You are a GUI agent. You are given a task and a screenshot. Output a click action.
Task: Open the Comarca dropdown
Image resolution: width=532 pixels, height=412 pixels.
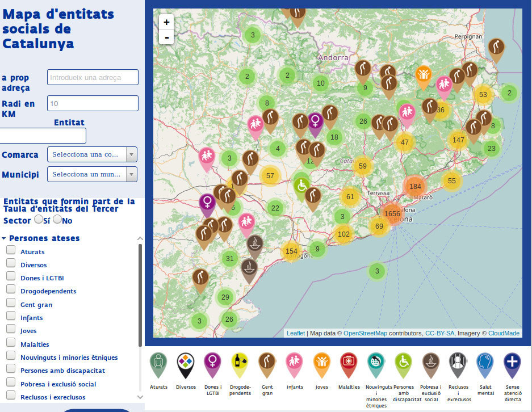coord(92,154)
